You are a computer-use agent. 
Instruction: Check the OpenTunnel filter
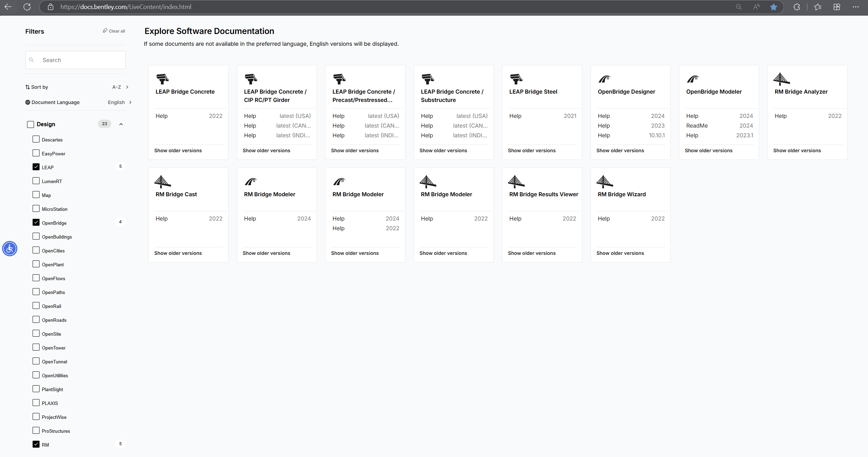click(x=36, y=361)
